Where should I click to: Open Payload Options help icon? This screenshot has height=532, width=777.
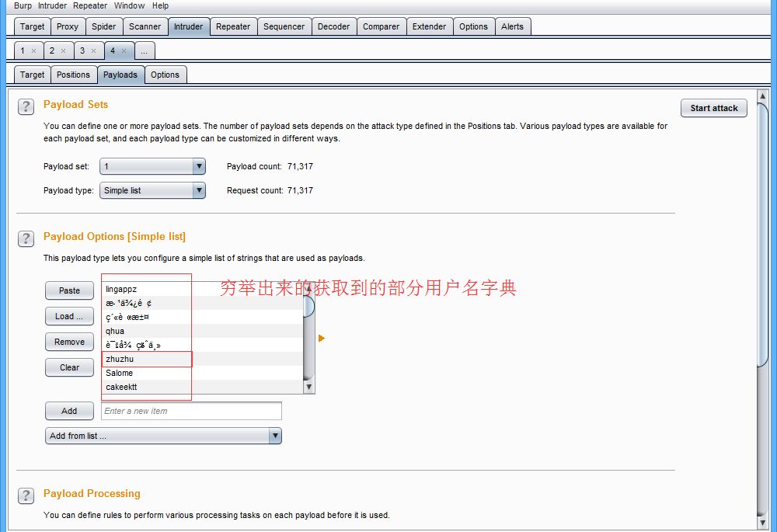(x=26, y=238)
